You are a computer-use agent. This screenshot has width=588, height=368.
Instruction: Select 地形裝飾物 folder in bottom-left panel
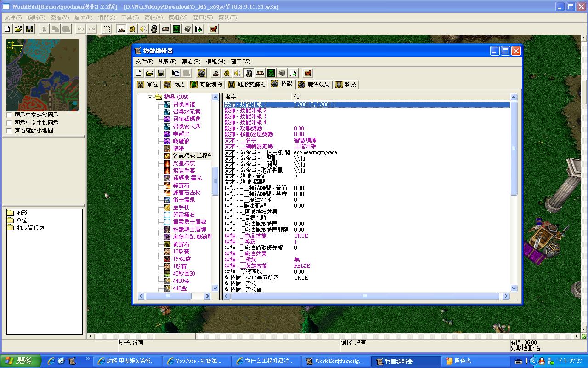(26, 228)
